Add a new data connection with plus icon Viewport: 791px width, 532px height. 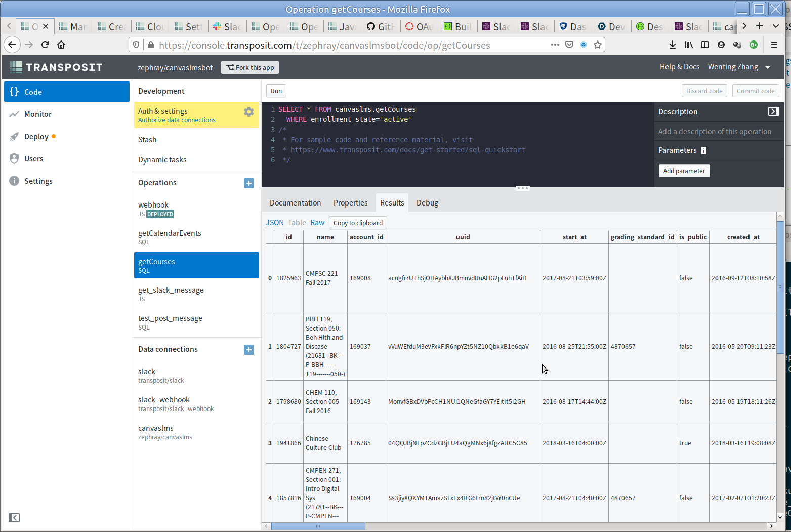tap(249, 350)
